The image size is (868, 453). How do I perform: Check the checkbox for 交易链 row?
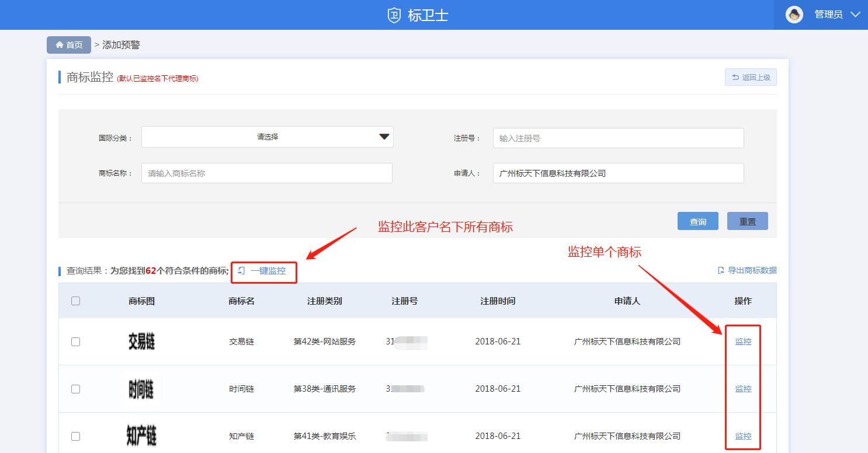75,342
